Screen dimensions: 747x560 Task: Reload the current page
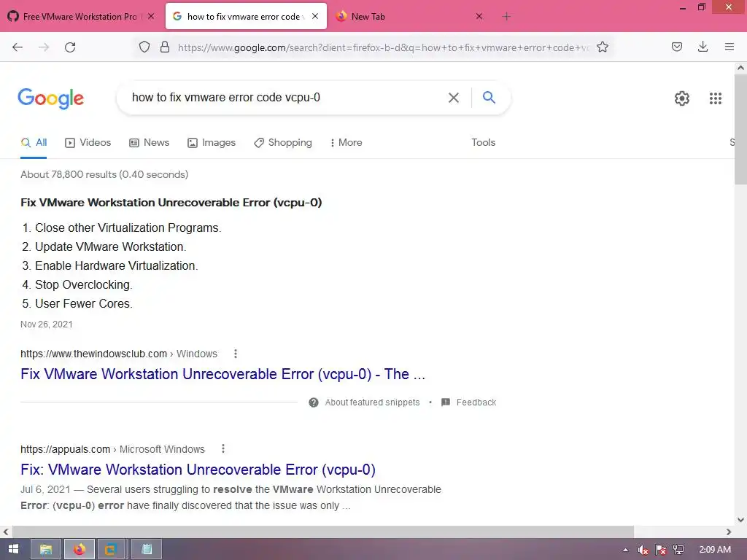(70, 47)
